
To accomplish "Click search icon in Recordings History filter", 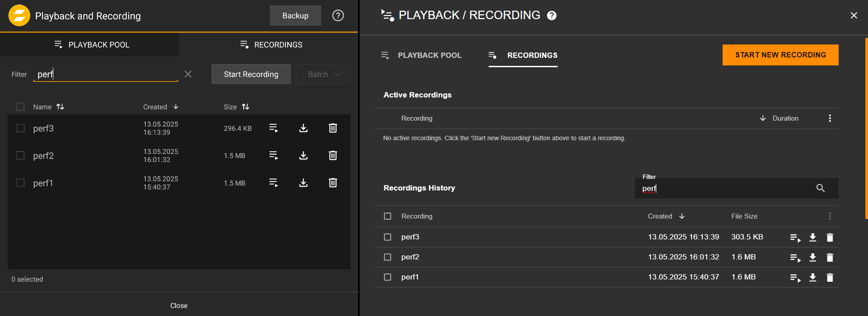I will 820,188.
